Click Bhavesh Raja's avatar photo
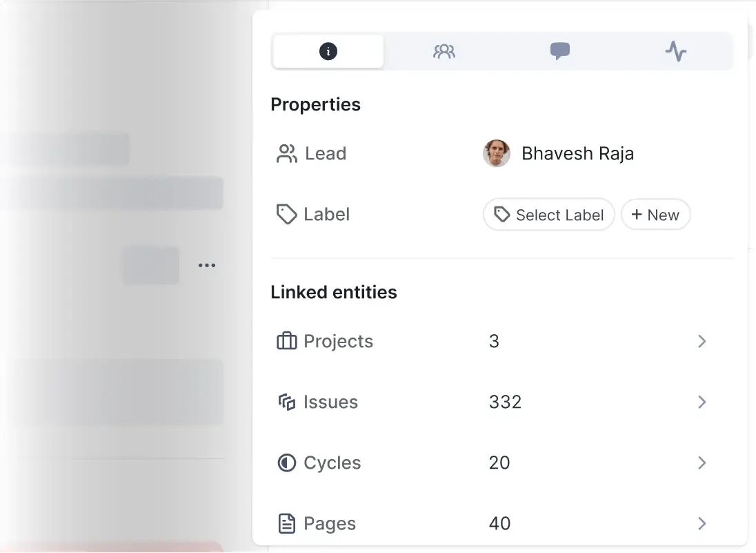The width and height of the screenshot is (756, 553). tap(497, 153)
